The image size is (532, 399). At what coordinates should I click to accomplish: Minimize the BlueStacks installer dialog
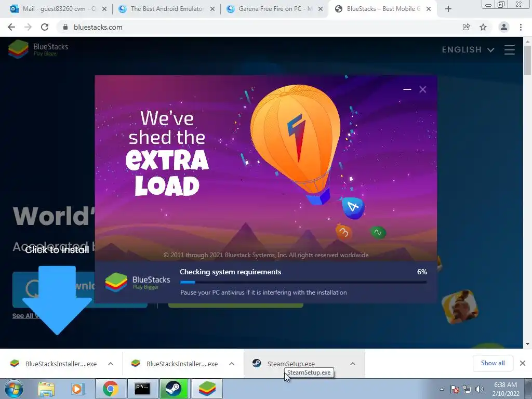coord(407,89)
